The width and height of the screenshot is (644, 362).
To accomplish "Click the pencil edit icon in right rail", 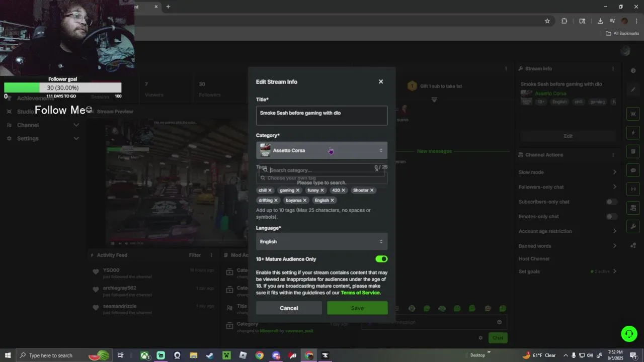I will 633,89.
